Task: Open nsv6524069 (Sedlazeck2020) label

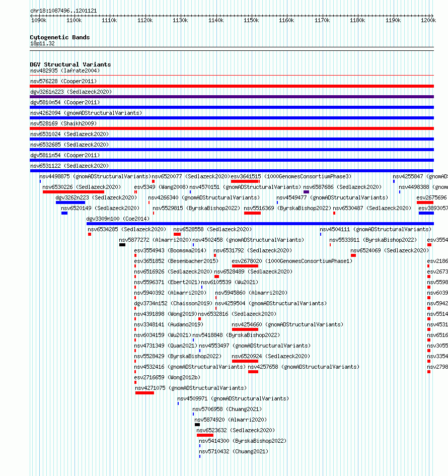Action: 390,251
